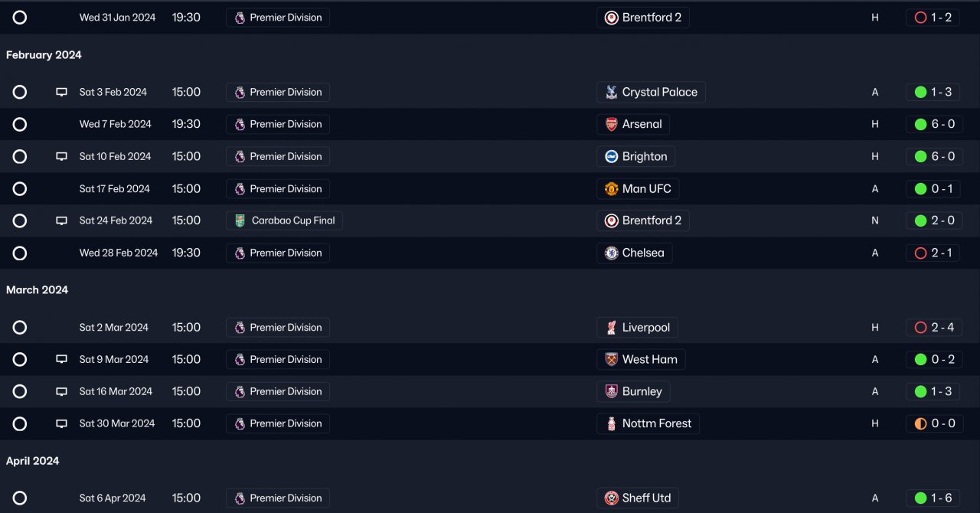Click the Chelsea club badge icon
Image resolution: width=980 pixels, height=513 pixels.
(611, 253)
